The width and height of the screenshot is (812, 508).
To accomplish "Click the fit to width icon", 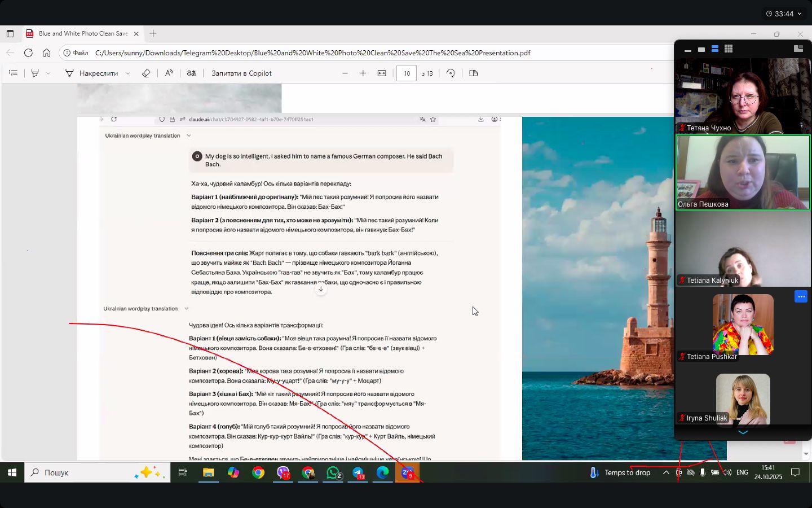I will [382, 73].
